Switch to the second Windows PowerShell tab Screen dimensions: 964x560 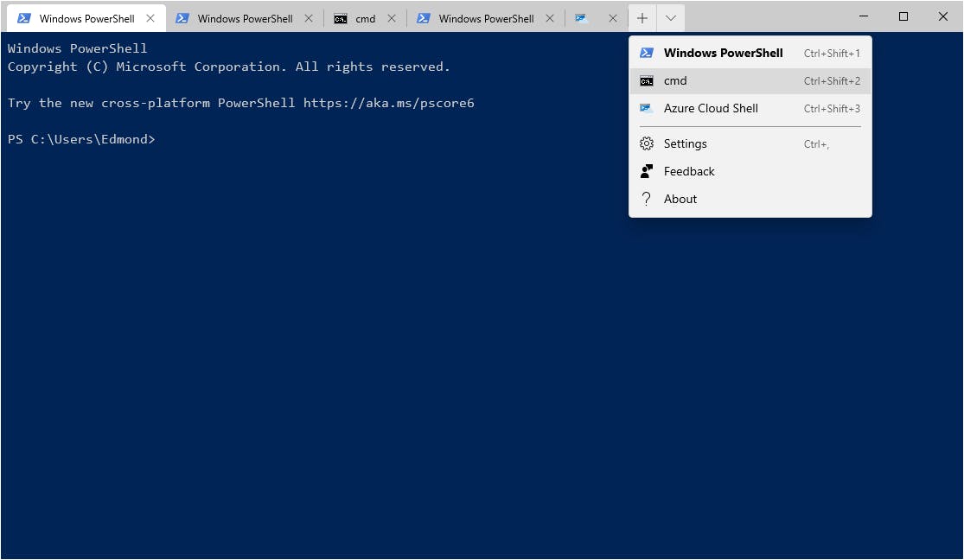click(x=245, y=18)
